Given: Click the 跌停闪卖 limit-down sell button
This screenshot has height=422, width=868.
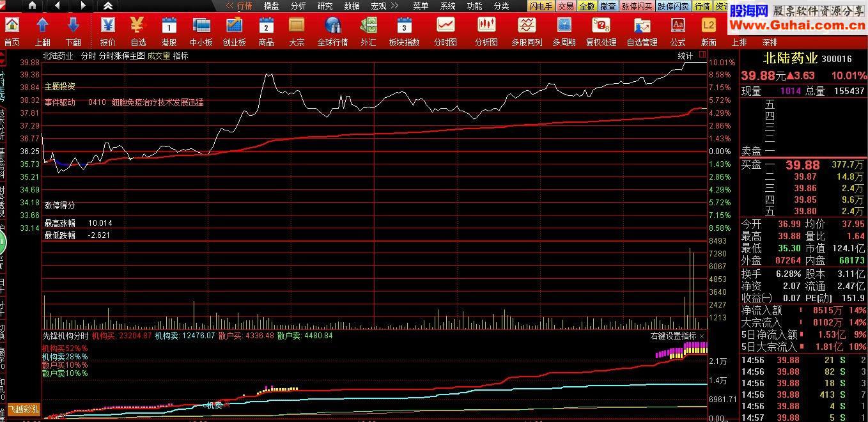Looking at the screenshot, I should click(x=674, y=6).
